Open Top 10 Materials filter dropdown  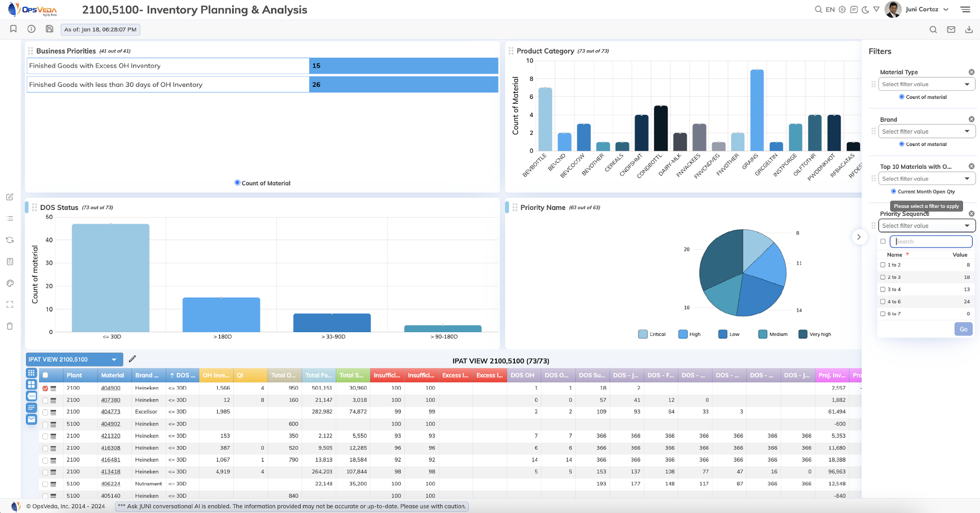point(927,179)
